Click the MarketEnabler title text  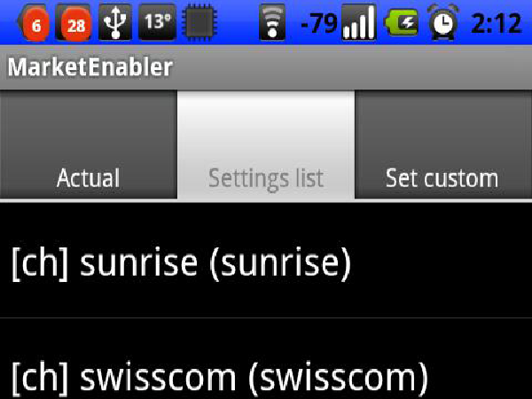point(90,66)
